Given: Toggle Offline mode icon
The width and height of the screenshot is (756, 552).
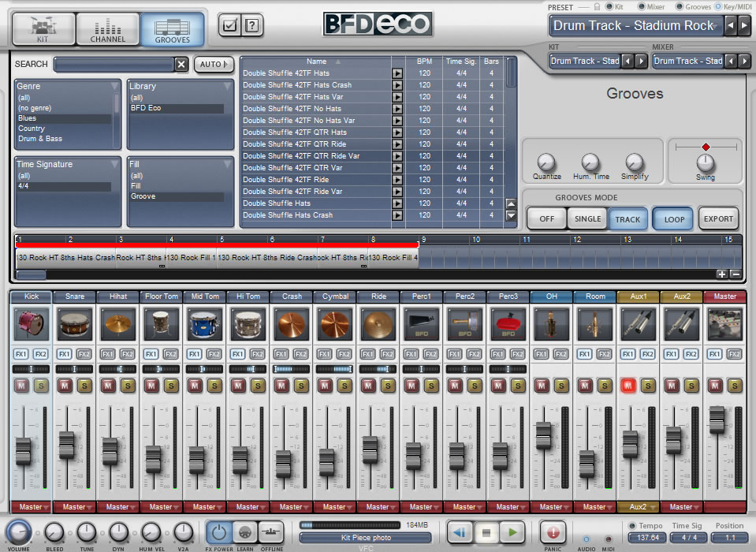Looking at the screenshot, I should click(x=271, y=533).
